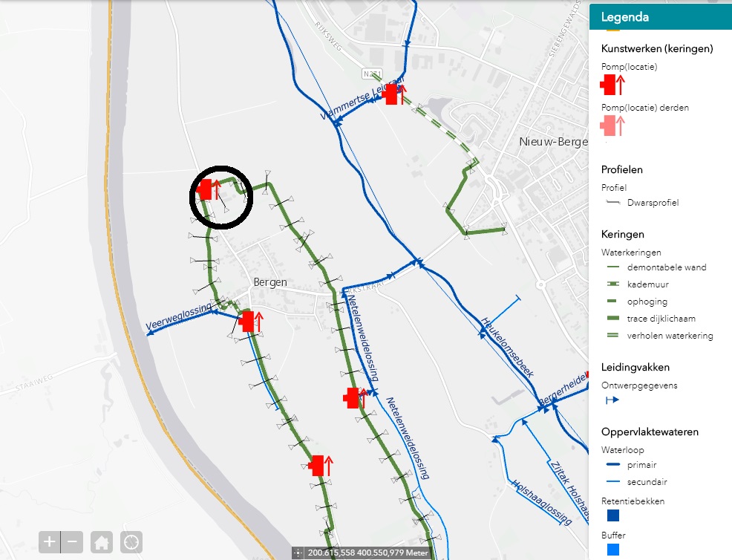Click the 'Veerweglossing' watercourse label

point(179,316)
